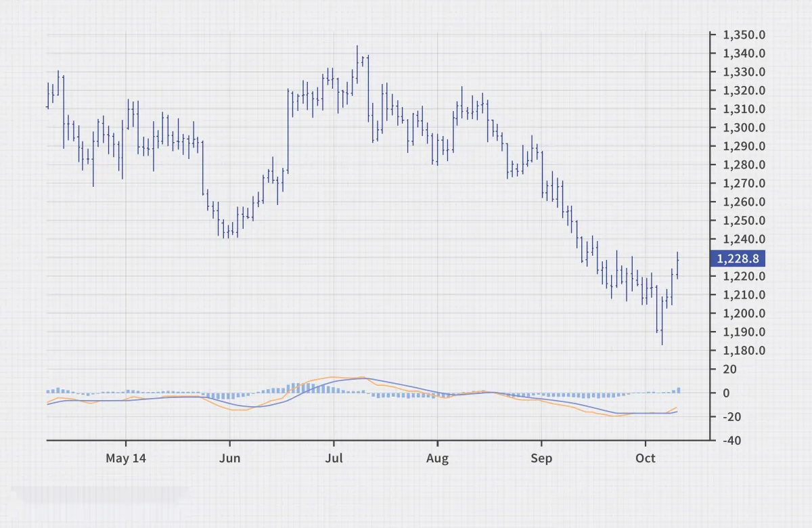The image size is (812, 528).
Task: Click the Jun date axis label
Action: pos(229,458)
